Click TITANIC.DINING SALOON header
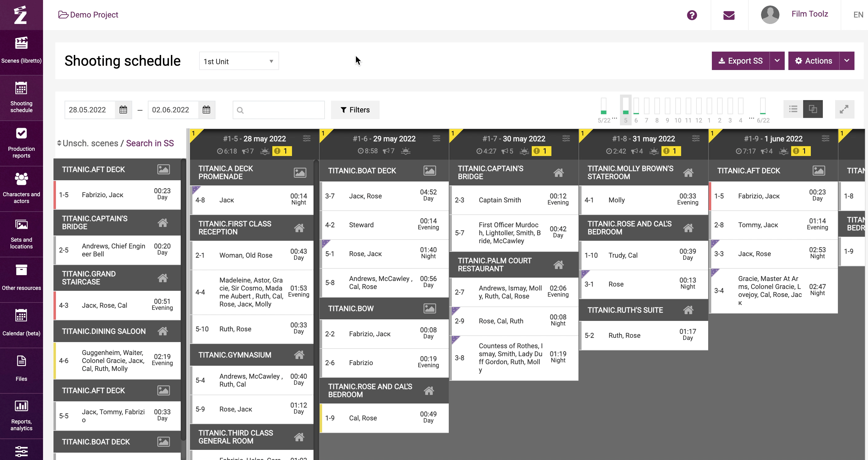Screen dimensions: 868x460 (117, 331)
